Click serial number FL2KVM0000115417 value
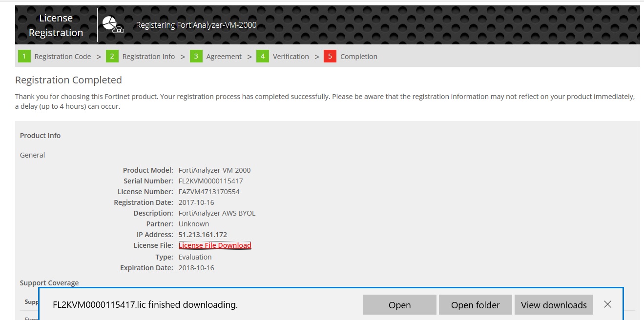Screen dimensions: 644x320 [x=211, y=181]
